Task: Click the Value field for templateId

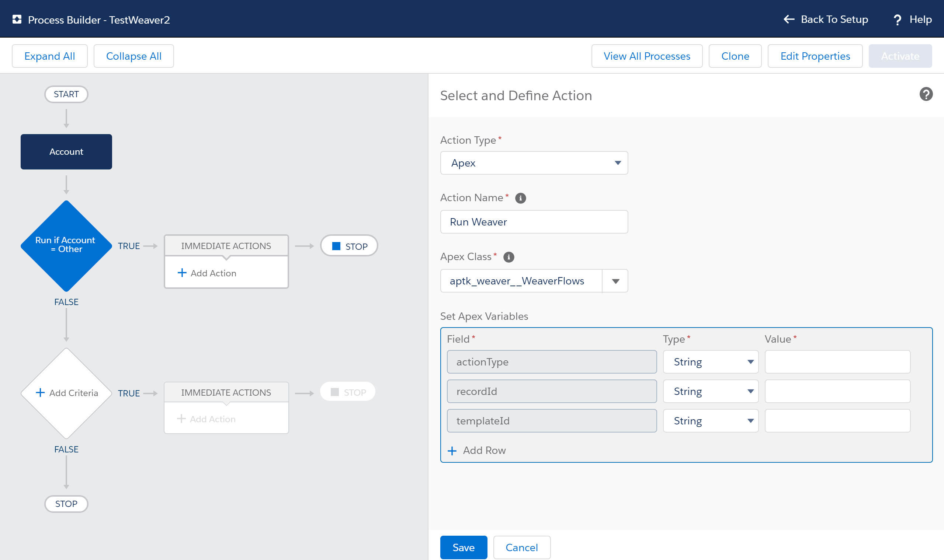Action: 837,420
